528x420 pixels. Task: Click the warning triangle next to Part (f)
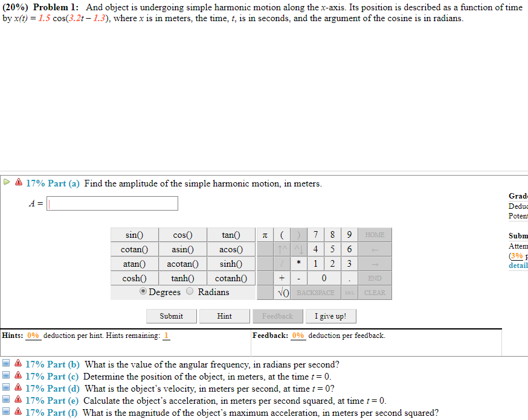(18, 413)
